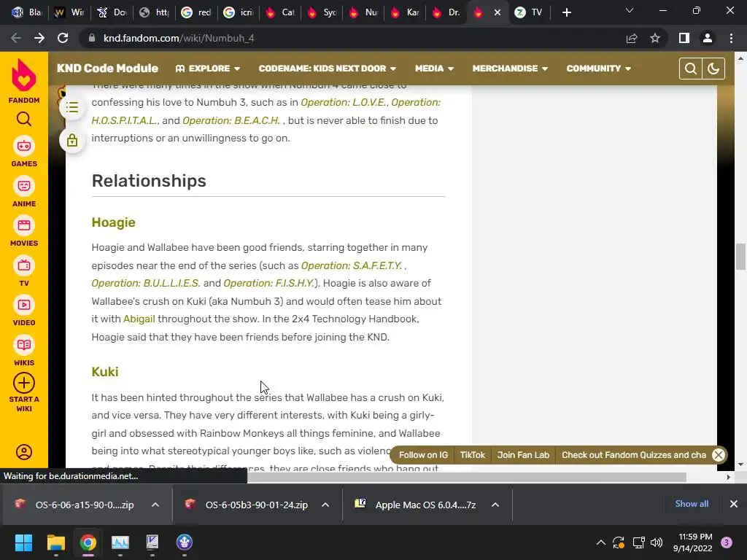Click Follow on IG button
This screenshot has width=747, height=560.
pyautogui.click(x=423, y=455)
